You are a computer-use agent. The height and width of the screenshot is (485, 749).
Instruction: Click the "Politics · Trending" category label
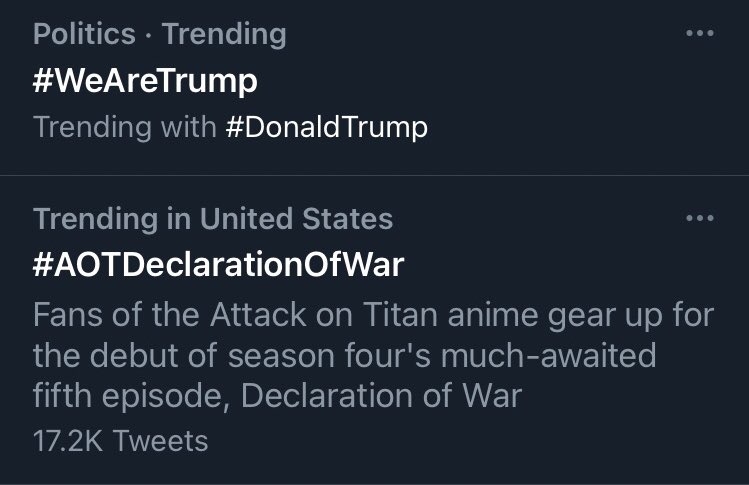click(159, 34)
